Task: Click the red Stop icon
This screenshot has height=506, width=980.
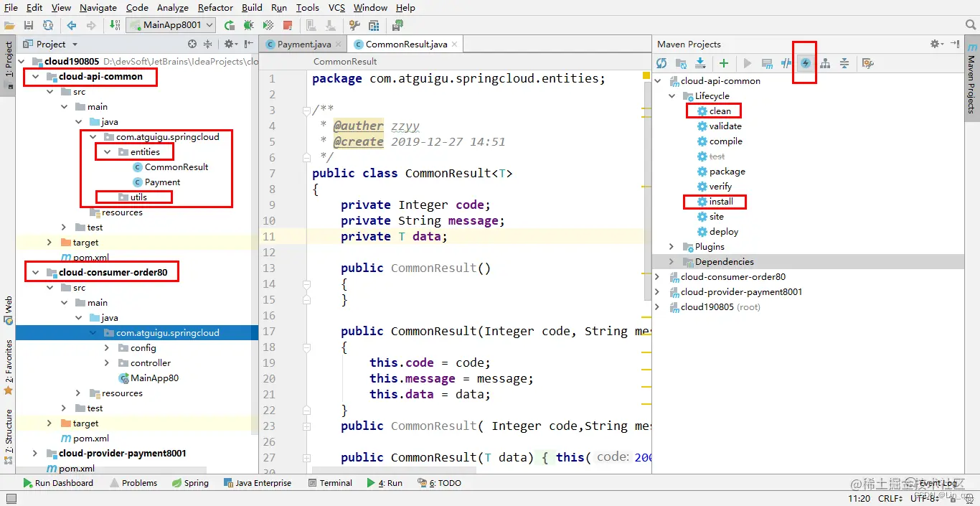Action: [288, 25]
